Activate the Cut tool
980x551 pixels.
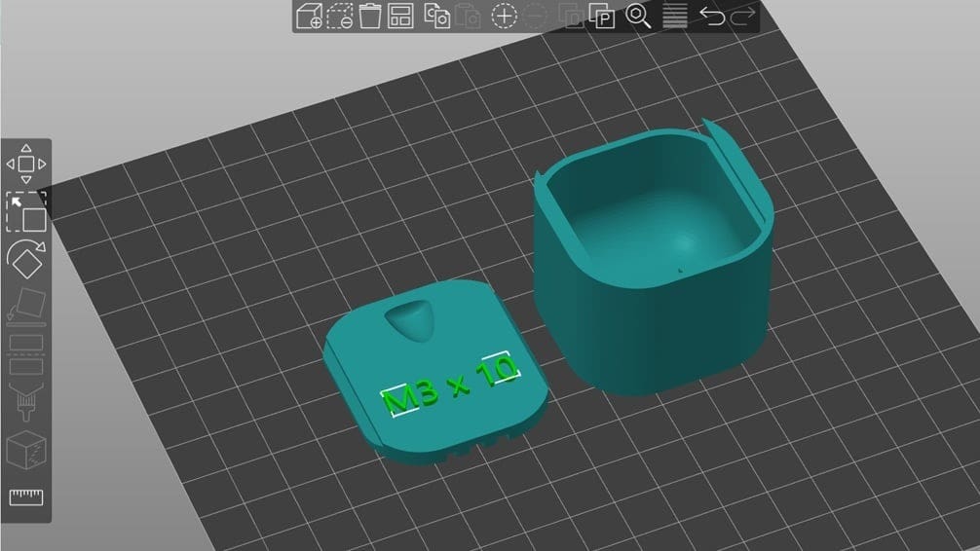26,354
